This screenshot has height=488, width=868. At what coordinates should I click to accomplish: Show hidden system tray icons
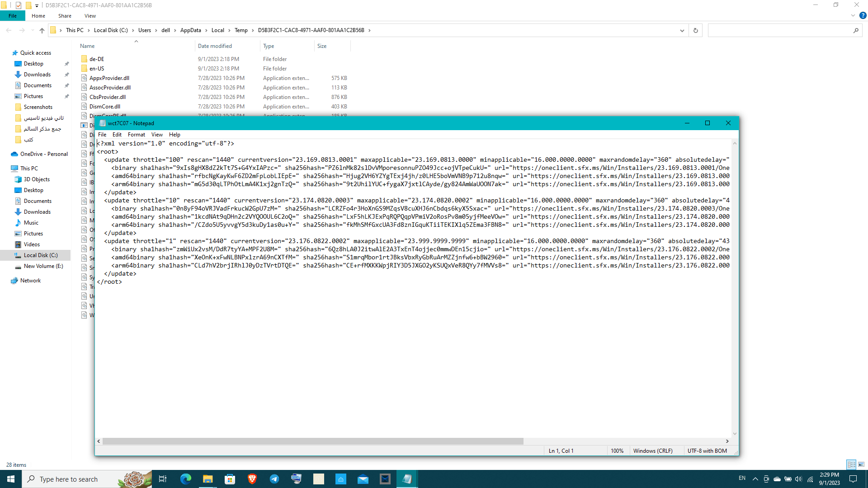755,479
